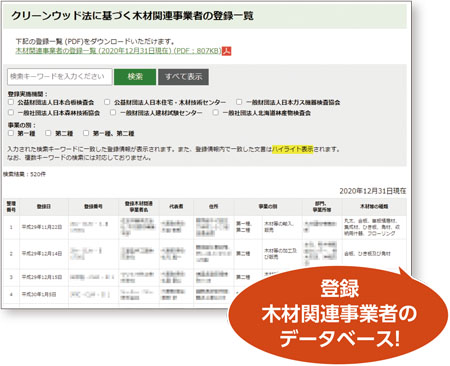This screenshot has width=450, height=366.
Task: Click the green 検索 button
Action: [x=135, y=77]
